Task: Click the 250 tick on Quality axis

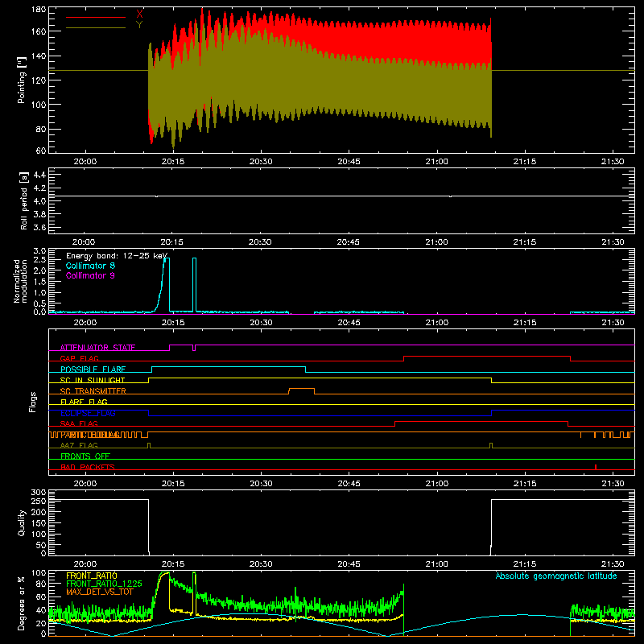Action: [39, 502]
